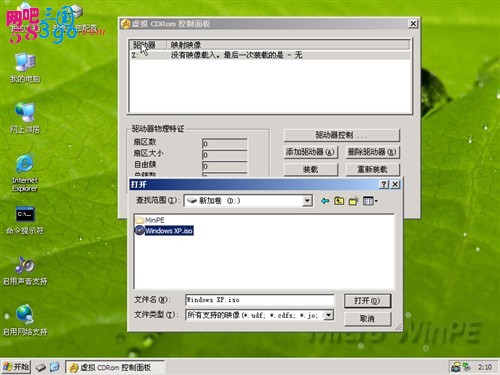Click sector count field
Viewport: 500px width, 375px height.
point(224,144)
